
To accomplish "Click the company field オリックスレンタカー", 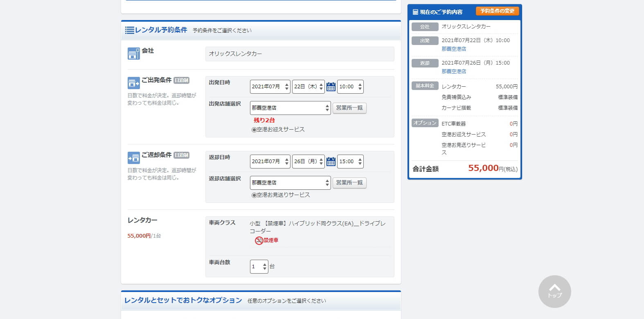I will coord(299,54).
